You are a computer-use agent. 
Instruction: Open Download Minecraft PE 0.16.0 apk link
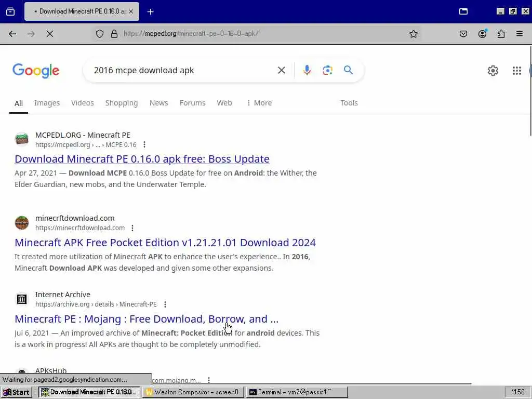pyautogui.click(x=142, y=159)
